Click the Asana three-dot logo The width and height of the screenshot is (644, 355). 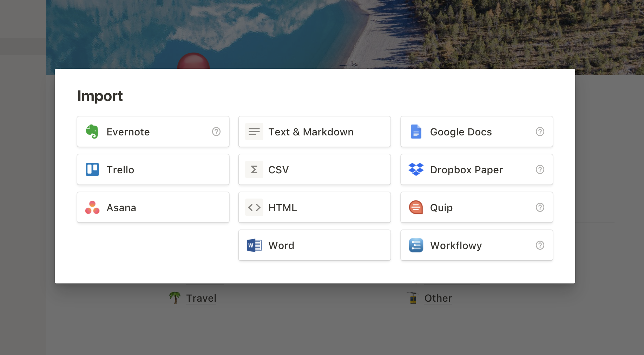(x=92, y=207)
